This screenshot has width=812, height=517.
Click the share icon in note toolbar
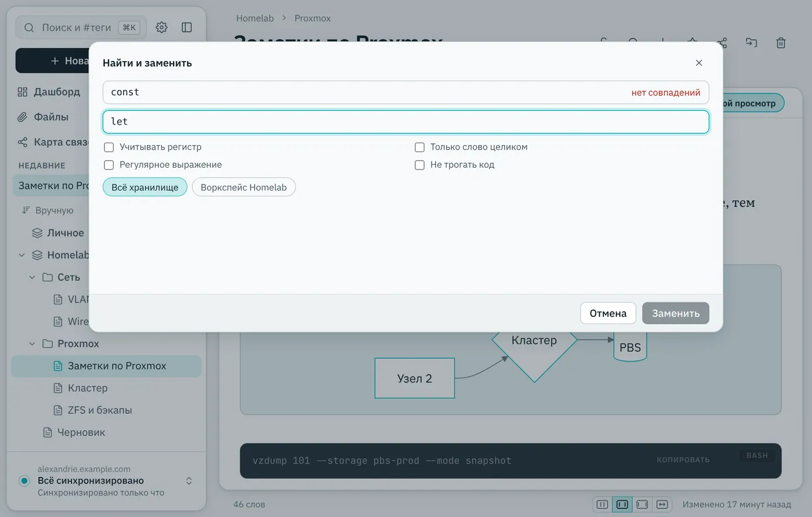click(x=722, y=42)
